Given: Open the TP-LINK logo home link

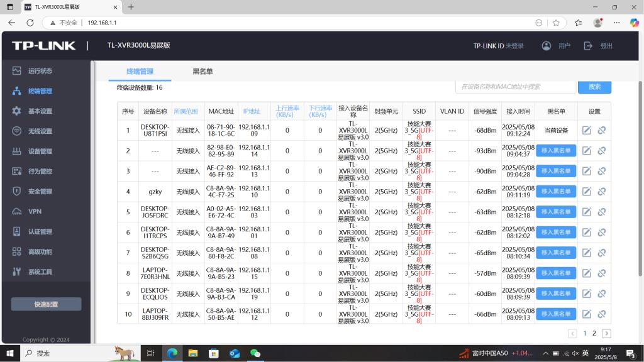Looking at the screenshot, I should coord(44,45).
